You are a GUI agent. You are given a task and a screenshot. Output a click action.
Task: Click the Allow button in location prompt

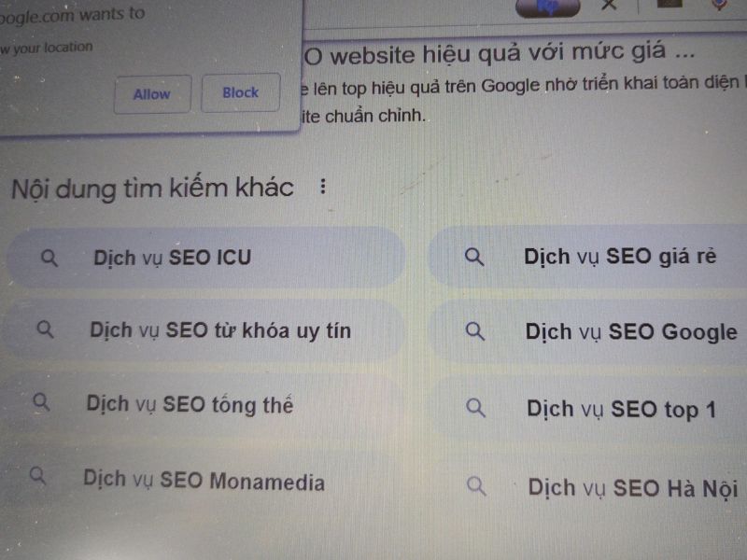(152, 94)
